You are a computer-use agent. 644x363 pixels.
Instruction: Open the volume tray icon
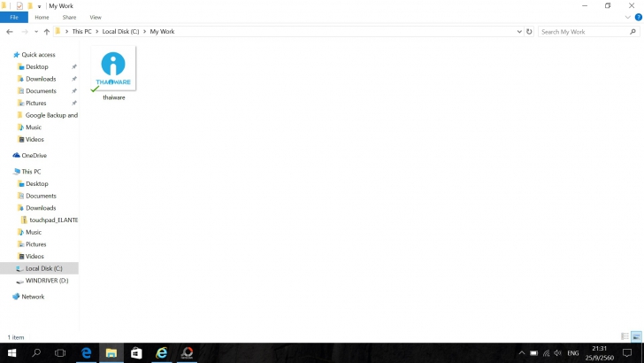pyautogui.click(x=557, y=352)
